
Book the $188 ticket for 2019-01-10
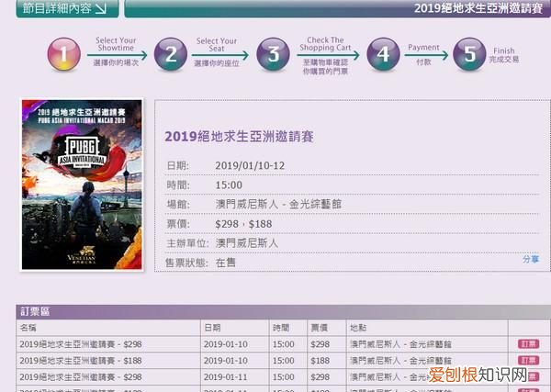point(529,361)
